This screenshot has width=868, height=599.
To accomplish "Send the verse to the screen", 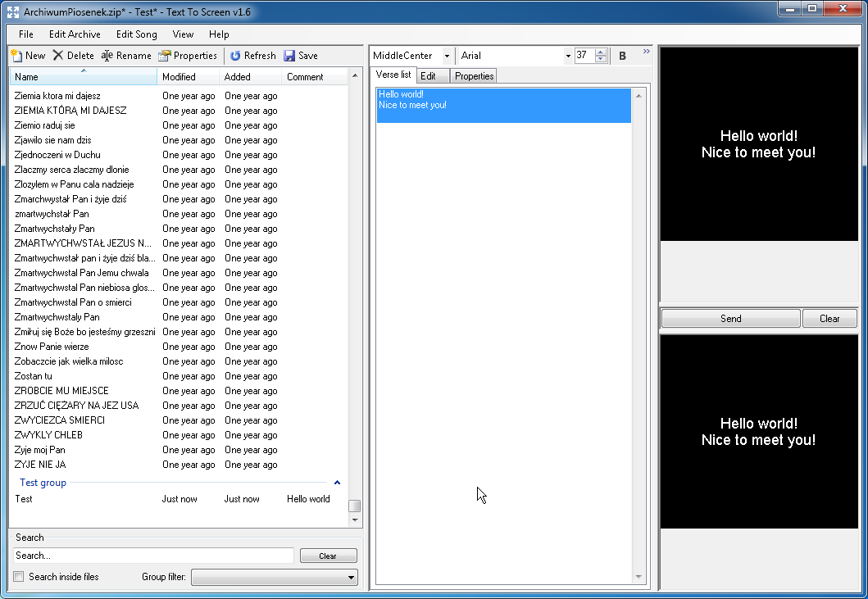I will [729, 318].
